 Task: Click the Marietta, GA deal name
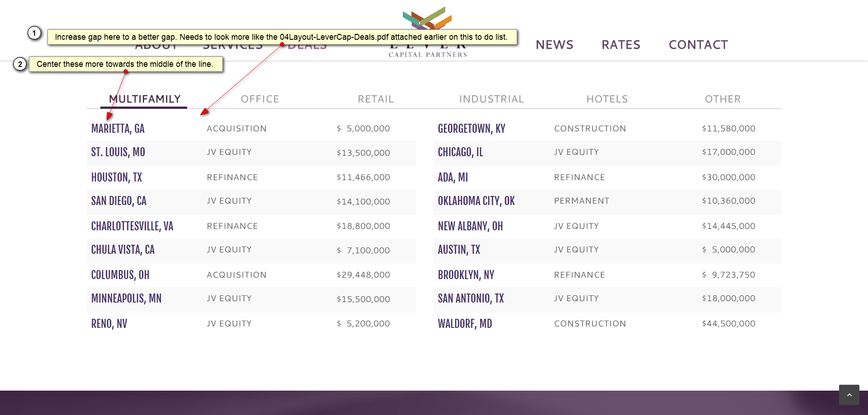(118, 129)
